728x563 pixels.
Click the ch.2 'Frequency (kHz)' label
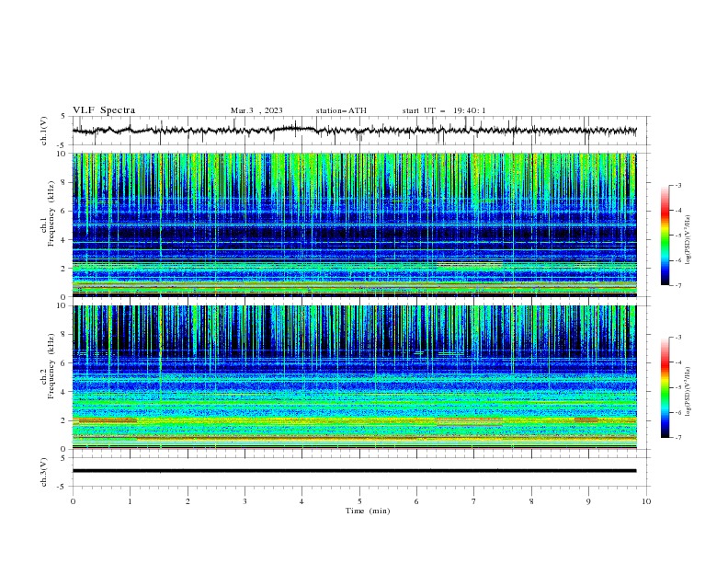tap(51, 366)
